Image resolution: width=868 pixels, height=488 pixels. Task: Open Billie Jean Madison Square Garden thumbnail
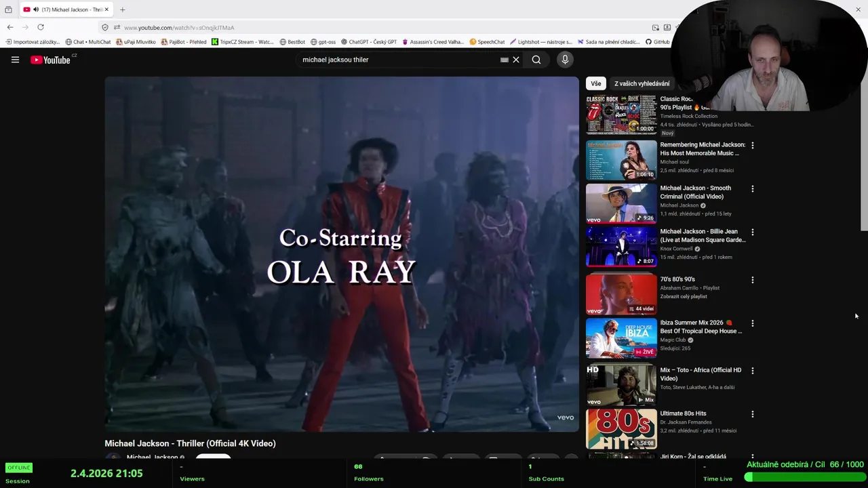pos(621,247)
